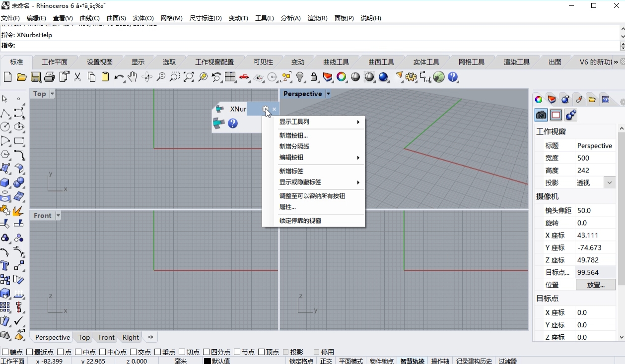Check the 交点 object snap checkbox
Viewport: 625px width, 364px height.
pos(134,352)
